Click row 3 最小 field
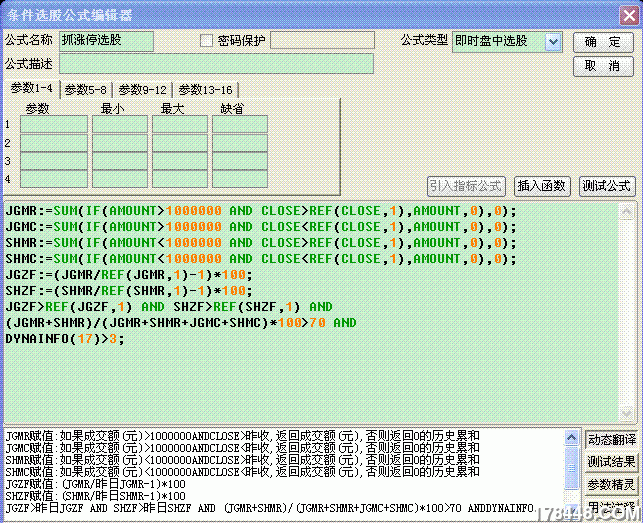This screenshot has height=523, width=643. [x=120, y=161]
